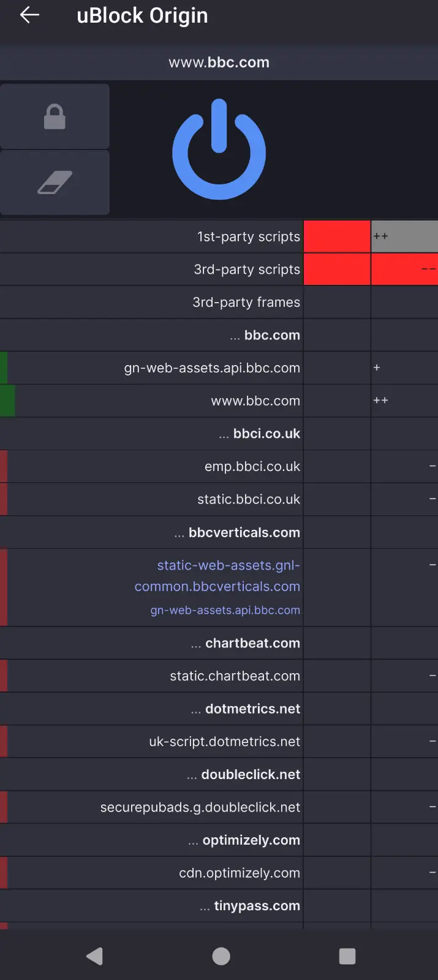
Task: Tap Android recent apps square
Action: click(347, 956)
